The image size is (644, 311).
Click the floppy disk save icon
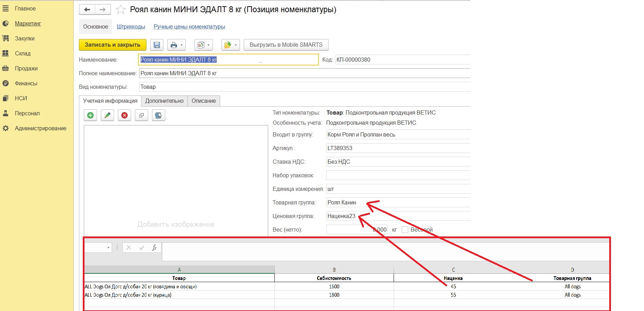[157, 45]
